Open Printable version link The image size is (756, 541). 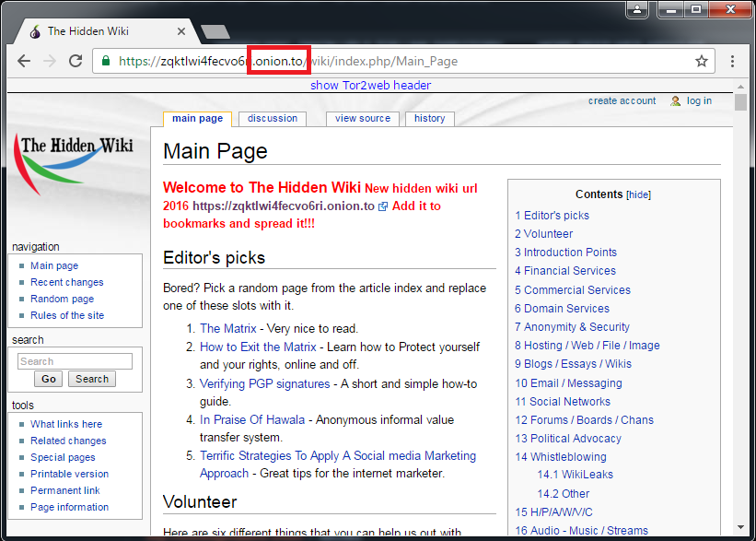coord(69,475)
